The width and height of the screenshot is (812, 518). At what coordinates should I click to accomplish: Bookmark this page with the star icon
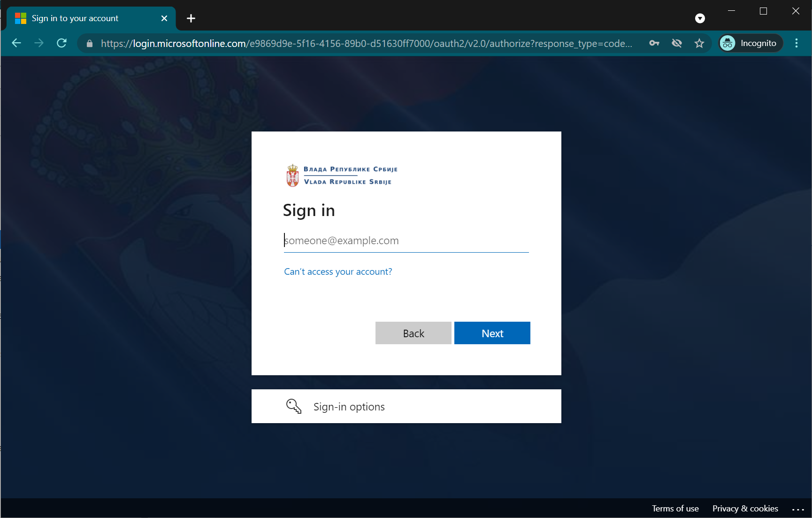699,43
